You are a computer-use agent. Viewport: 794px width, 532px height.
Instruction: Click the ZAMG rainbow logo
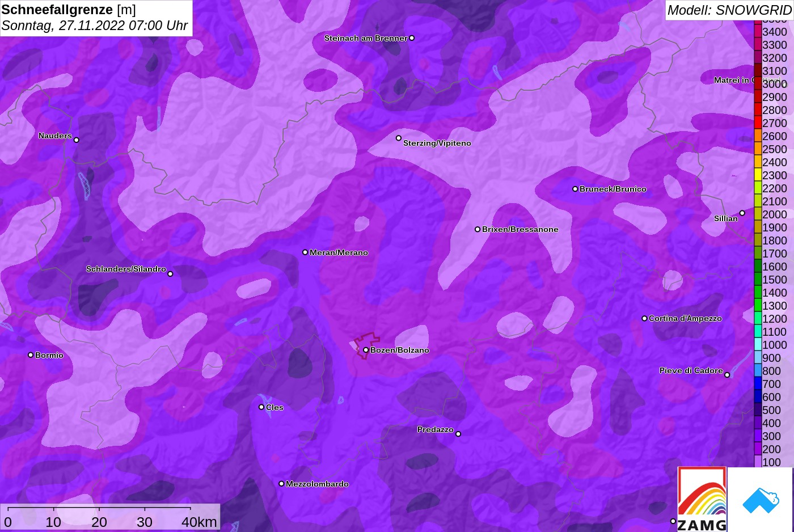[702, 499]
